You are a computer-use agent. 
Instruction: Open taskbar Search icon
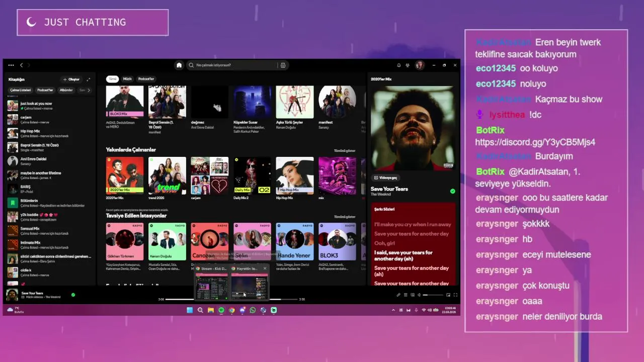200,310
